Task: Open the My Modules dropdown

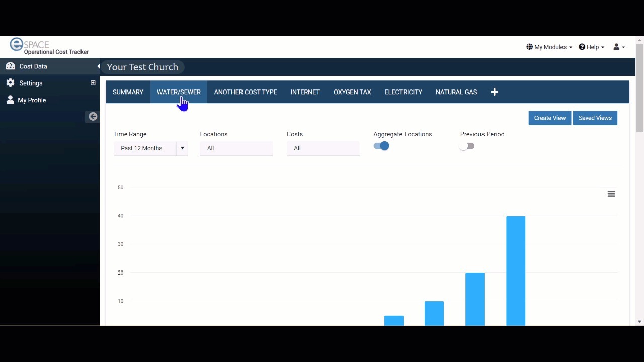Action: click(x=549, y=47)
